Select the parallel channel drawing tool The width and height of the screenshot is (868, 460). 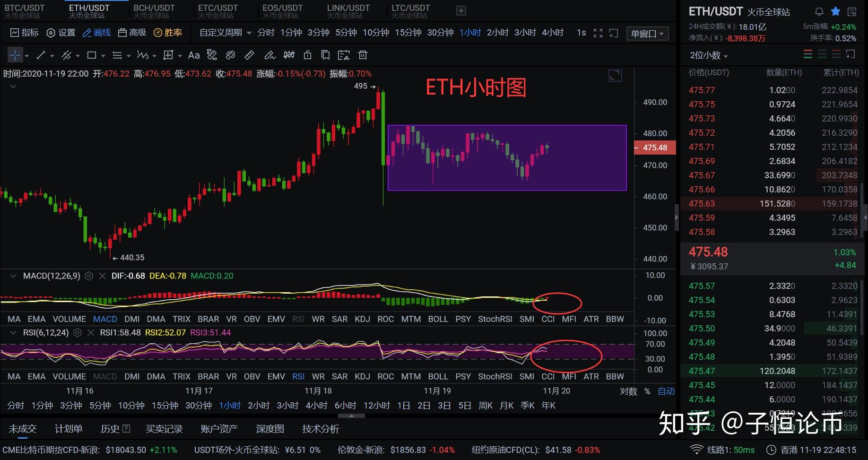coord(66,55)
